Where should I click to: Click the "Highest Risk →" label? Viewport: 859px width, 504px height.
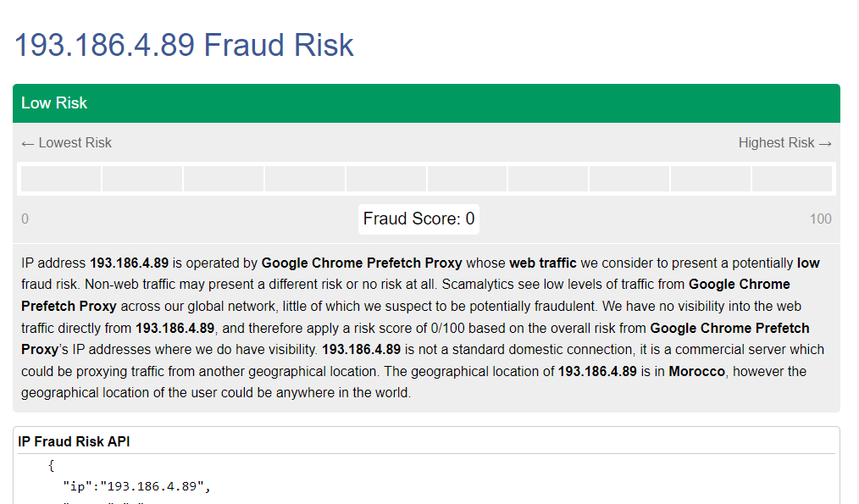coord(784,143)
